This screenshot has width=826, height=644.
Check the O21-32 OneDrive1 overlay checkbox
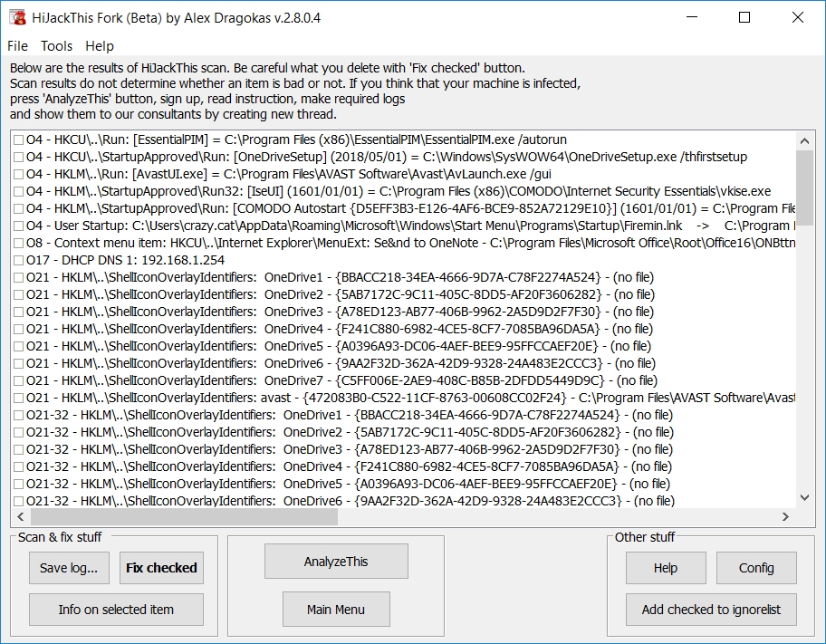tap(18, 415)
